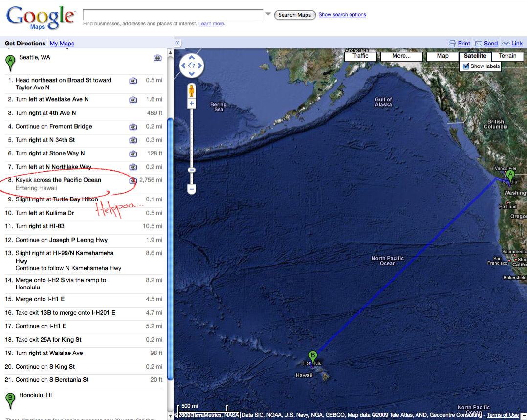Select step Turn right at HI-83

coord(84,226)
